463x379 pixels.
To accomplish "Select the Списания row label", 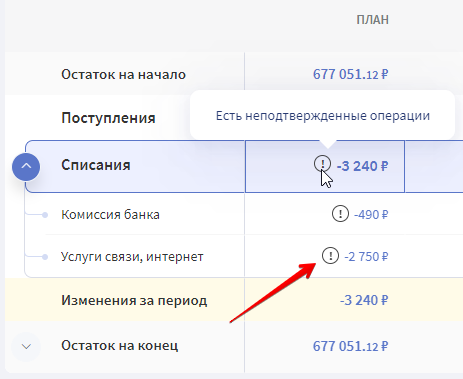I will [x=96, y=165].
